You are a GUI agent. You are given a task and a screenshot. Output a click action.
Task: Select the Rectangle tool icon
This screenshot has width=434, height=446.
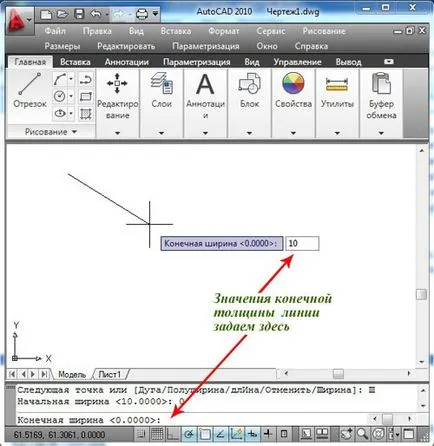(86, 97)
